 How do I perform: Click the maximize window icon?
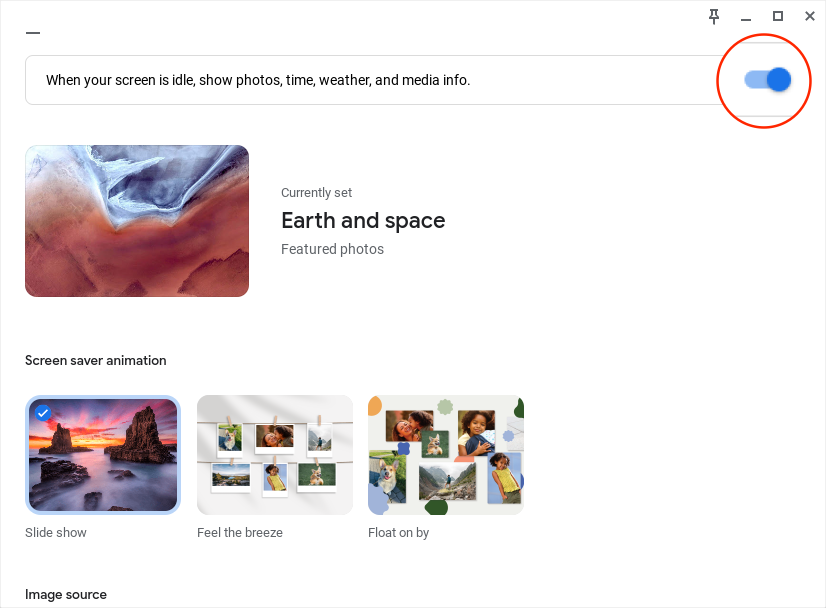[x=777, y=16]
